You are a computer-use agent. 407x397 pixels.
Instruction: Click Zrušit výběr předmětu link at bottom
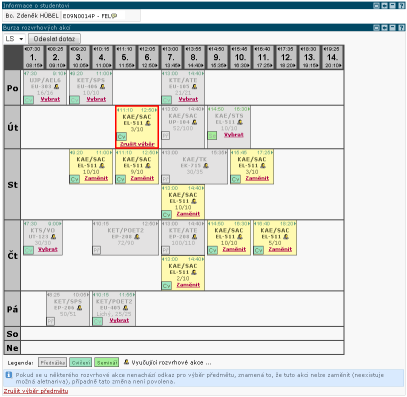(x=36, y=391)
